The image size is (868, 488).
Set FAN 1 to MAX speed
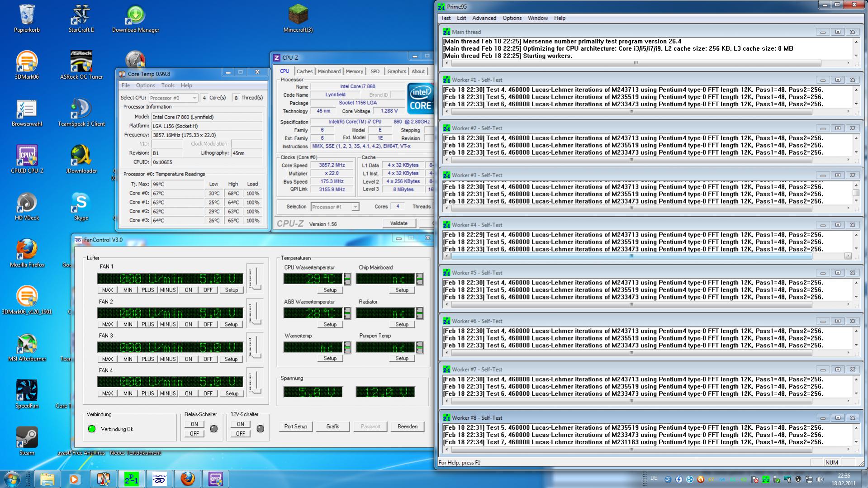(108, 290)
